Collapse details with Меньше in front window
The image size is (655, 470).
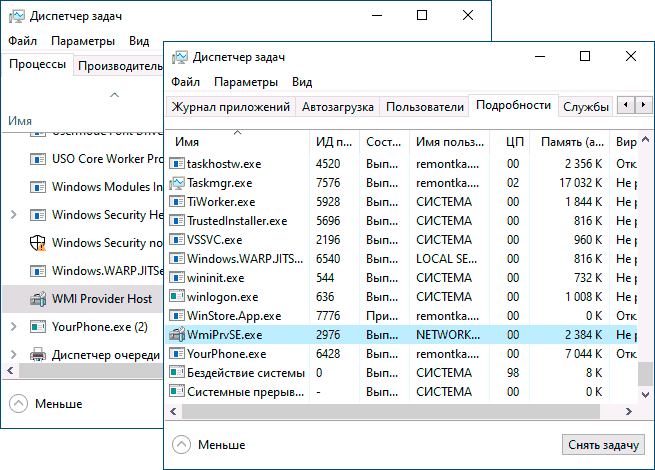pyautogui.click(x=209, y=445)
